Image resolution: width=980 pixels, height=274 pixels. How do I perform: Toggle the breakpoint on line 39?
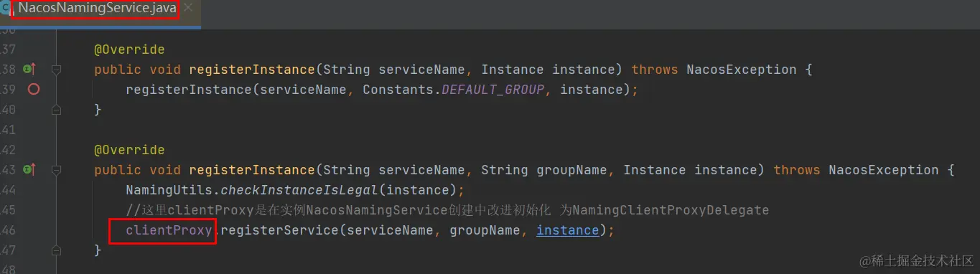33,90
